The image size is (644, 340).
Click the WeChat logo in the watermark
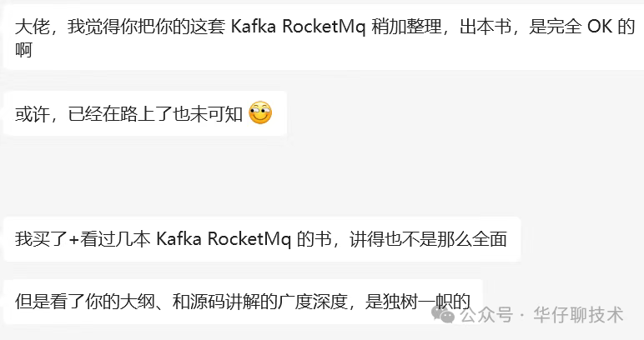point(443,314)
